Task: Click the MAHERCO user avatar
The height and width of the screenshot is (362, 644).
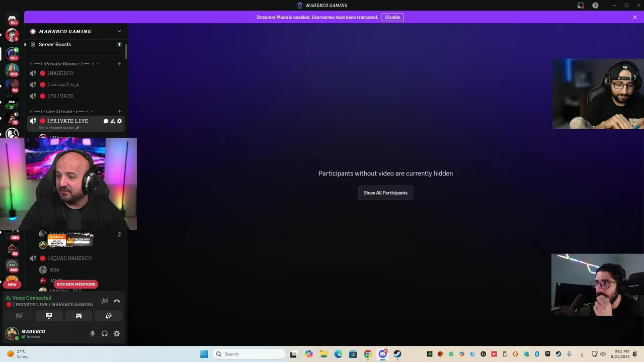Action: [12, 333]
